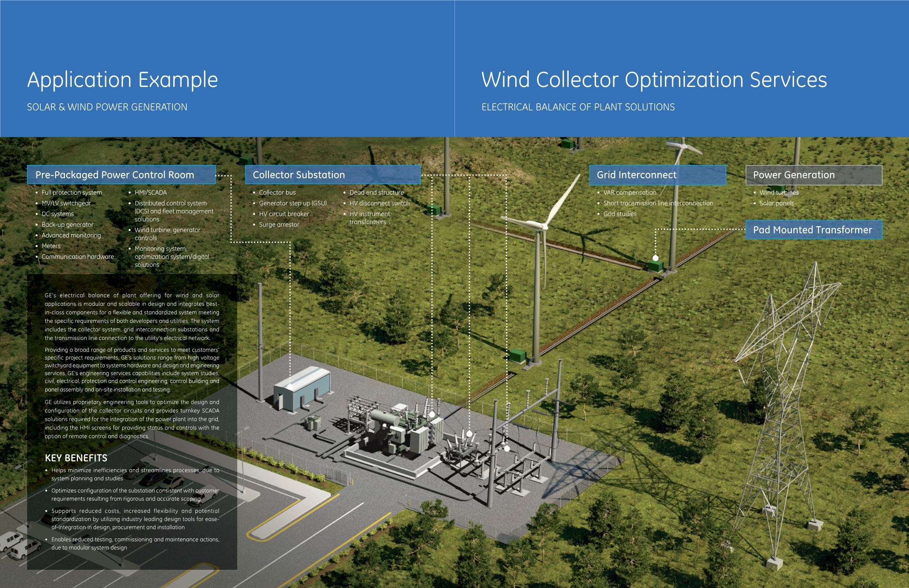This screenshot has height=588, width=909.
Task: Select 'Back-up generator' bullet
Action: pos(65,224)
